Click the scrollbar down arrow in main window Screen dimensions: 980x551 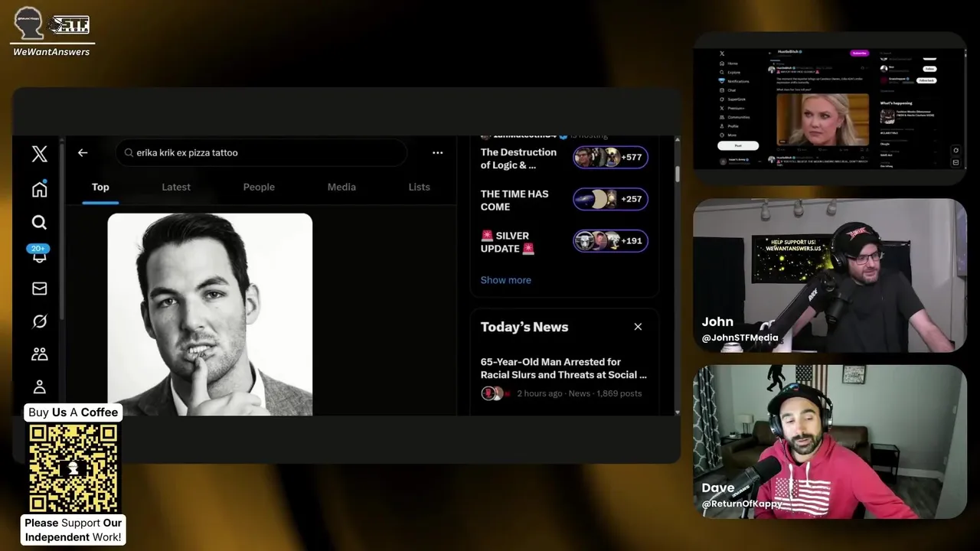(x=677, y=412)
